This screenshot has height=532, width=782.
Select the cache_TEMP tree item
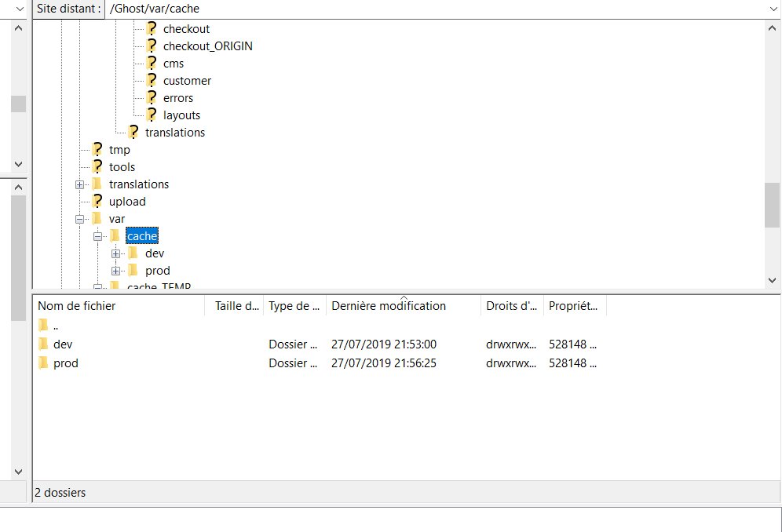pos(159,286)
